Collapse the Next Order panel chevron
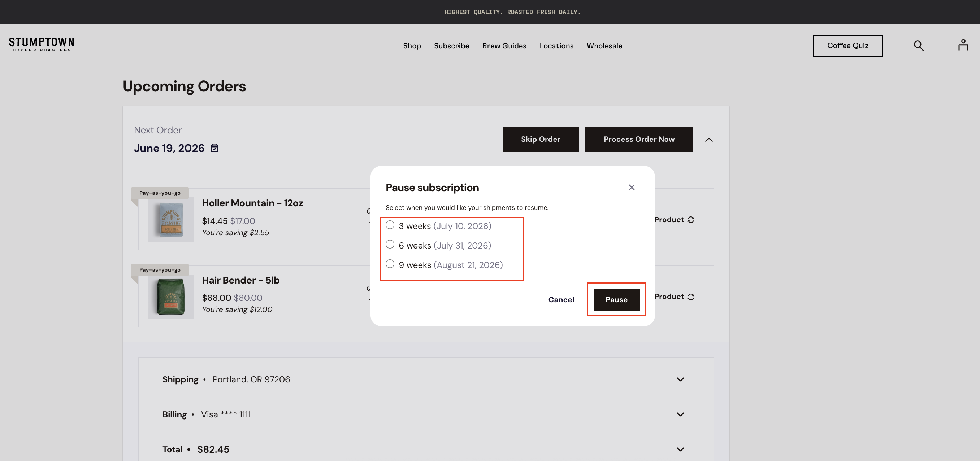 pyautogui.click(x=709, y=140)
